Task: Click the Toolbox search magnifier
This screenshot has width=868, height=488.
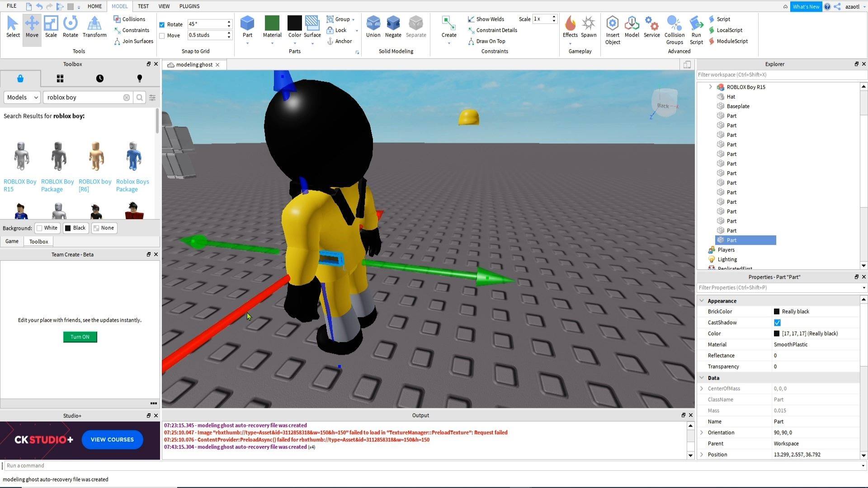Action: (x=140, y=97)
